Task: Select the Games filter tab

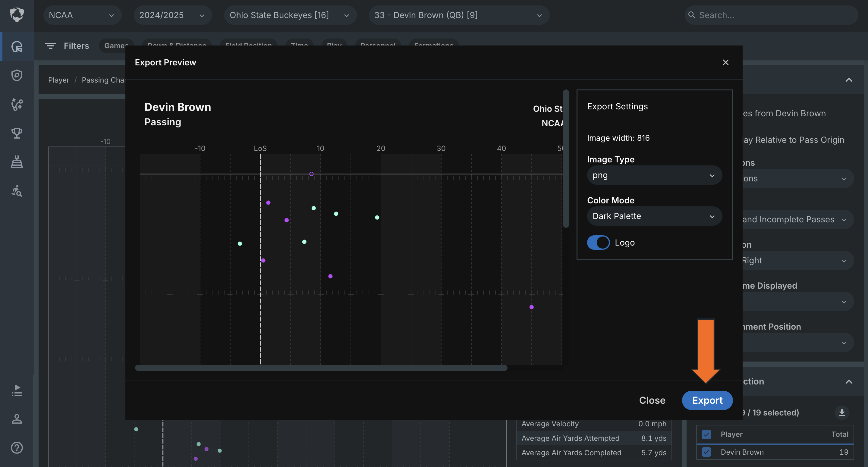Action: click(116, 45)
